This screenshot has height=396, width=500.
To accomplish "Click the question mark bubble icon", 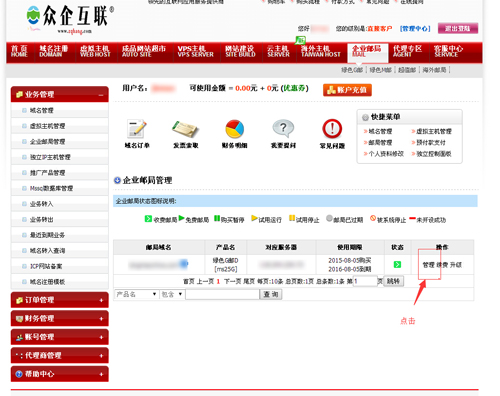I will point(283,128).
